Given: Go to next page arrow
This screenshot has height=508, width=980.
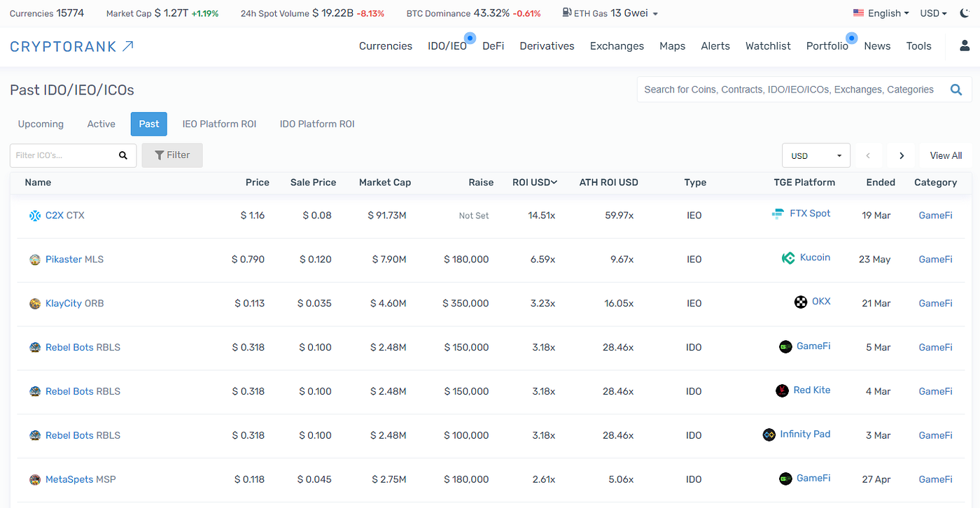Looking at the screenshot, I should (902, 155).
